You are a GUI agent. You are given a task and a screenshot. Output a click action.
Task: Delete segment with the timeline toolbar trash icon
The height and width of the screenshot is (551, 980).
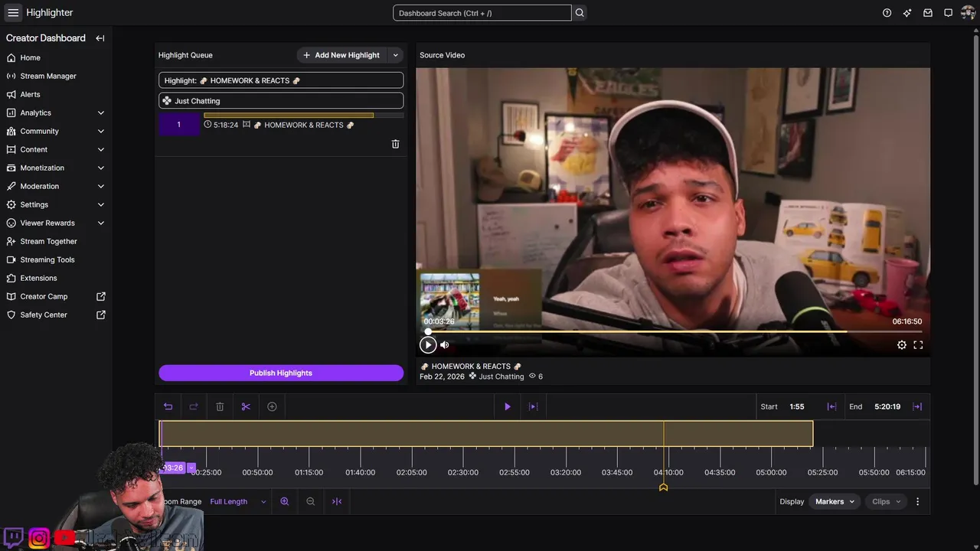[220, 406]
